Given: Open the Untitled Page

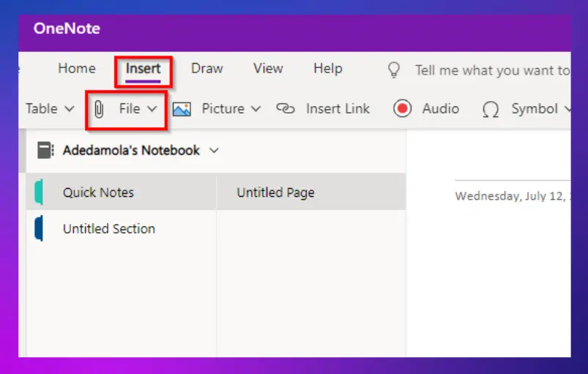Looking at the screenshot, I should tap(311, 192).
